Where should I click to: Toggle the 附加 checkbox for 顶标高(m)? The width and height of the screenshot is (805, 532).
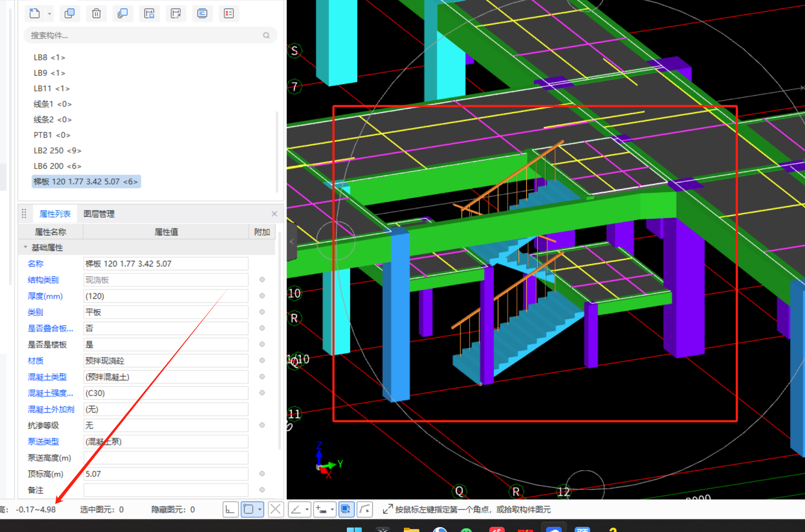[262, 474]
